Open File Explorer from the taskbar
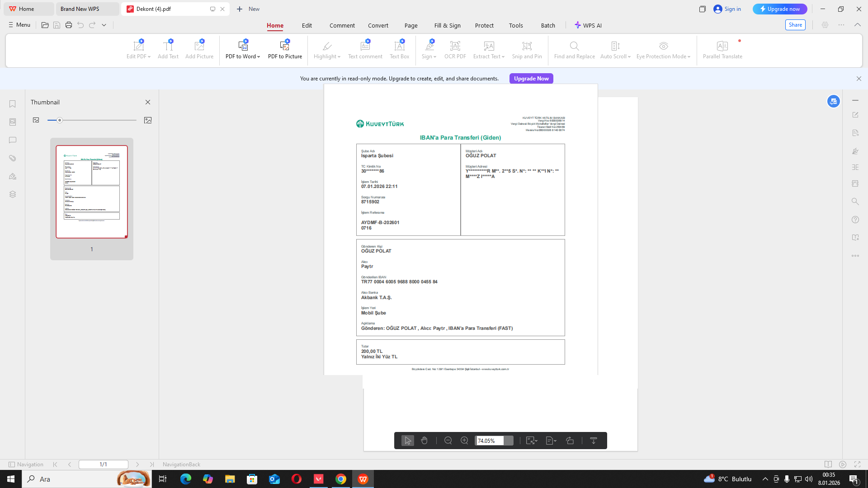The height and width of the screenshot is (488, 868). pyautogui.click(x=230, y=479)
